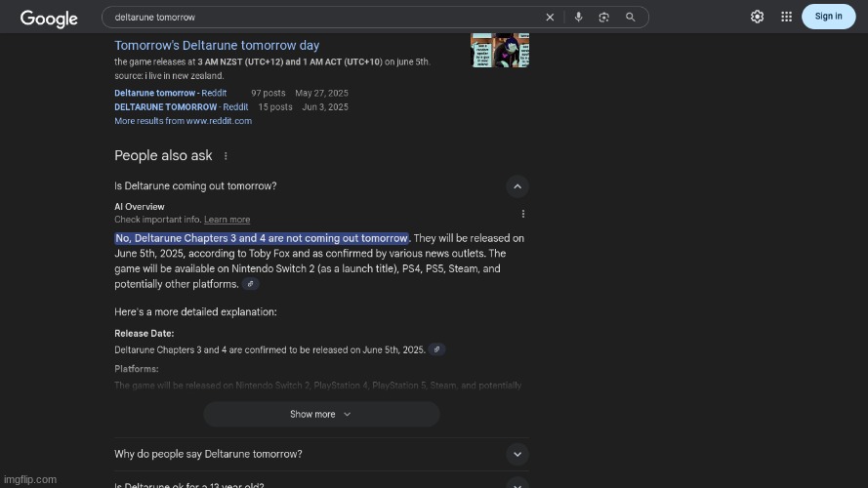
Task: Click the '97 posts' text
Action: pyautogui.click(x=268, y=93)
